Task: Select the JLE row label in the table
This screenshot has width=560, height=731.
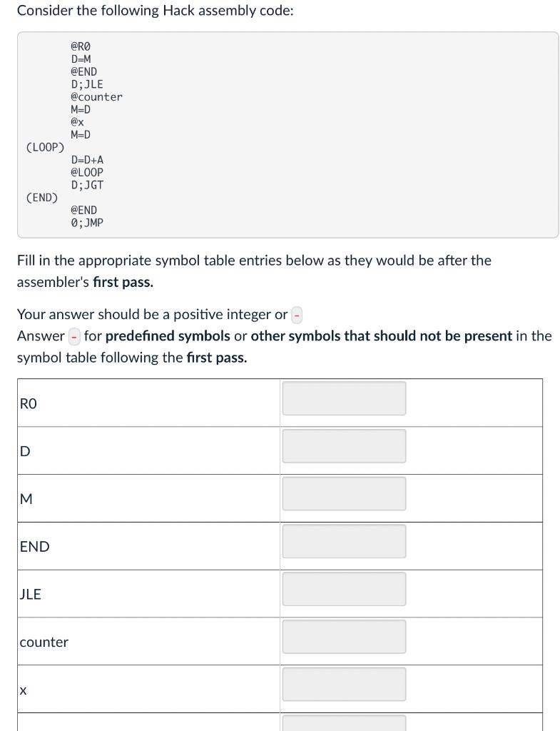Action: [x=31, y=593]
